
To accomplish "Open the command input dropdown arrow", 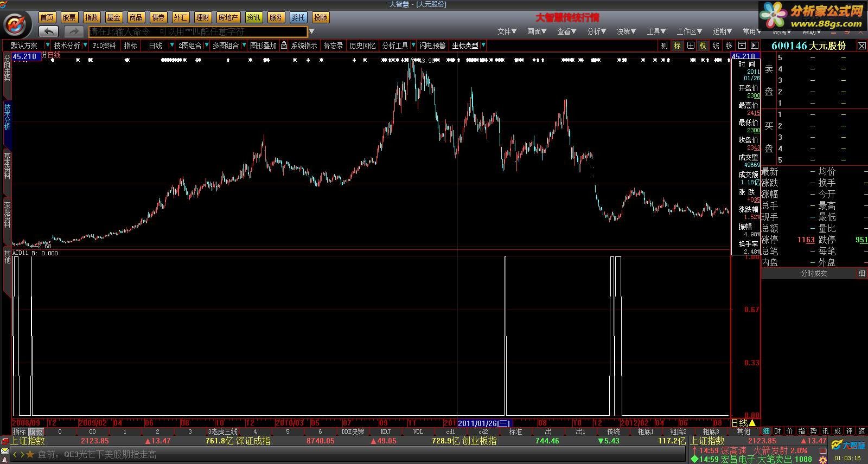I will (x=312, y=31).
